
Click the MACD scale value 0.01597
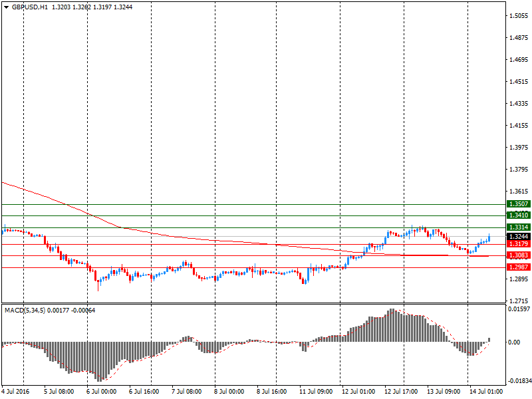[519, 309]
